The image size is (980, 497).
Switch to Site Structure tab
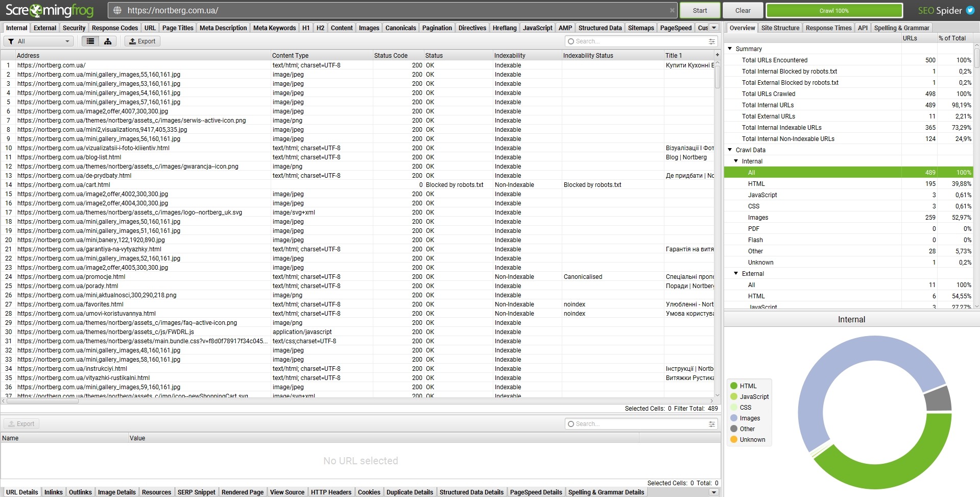pos(780,28)
